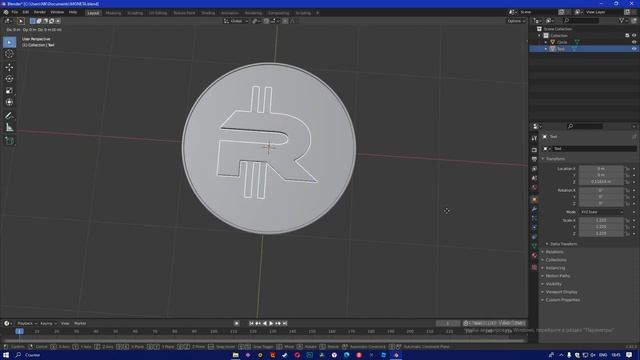640x360 pixels.
Task: Toggle lock on Location X
Action: [627, 169]
